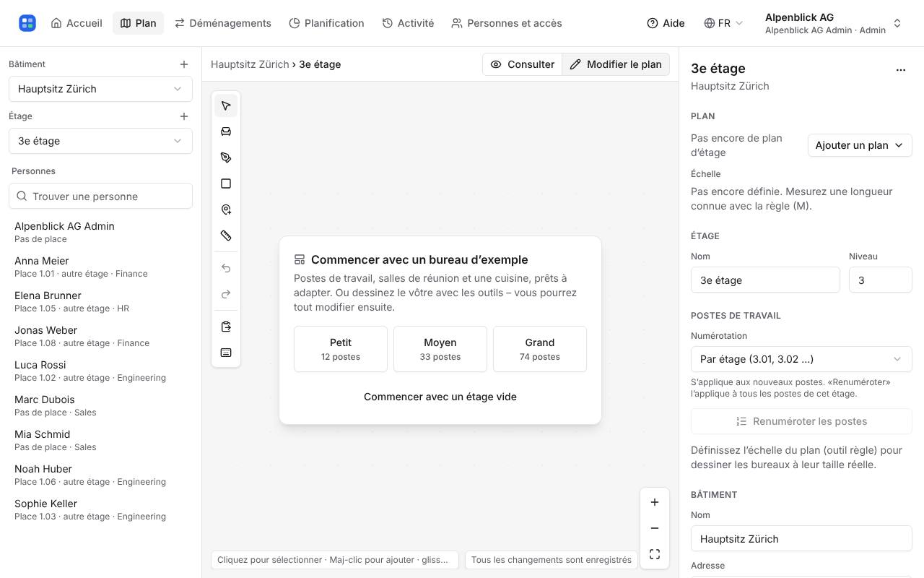Add a new floor with plus icon
Image resolution: width=924 pixels, height=578 pixels.
(x=184, y=116)
